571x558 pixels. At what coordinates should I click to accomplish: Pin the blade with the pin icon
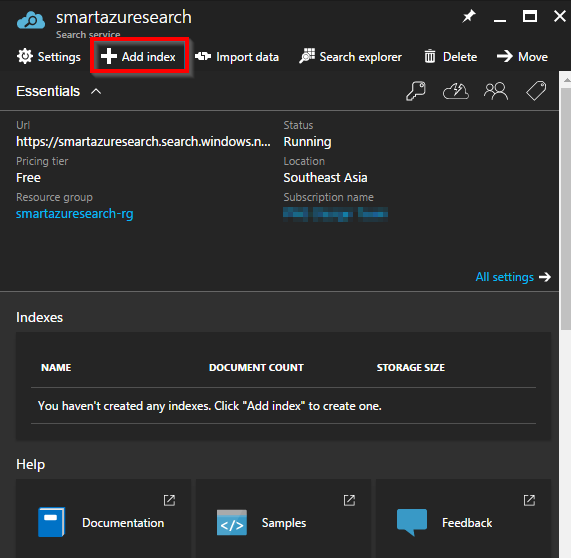pyautogui.click(x=469, y=16)
